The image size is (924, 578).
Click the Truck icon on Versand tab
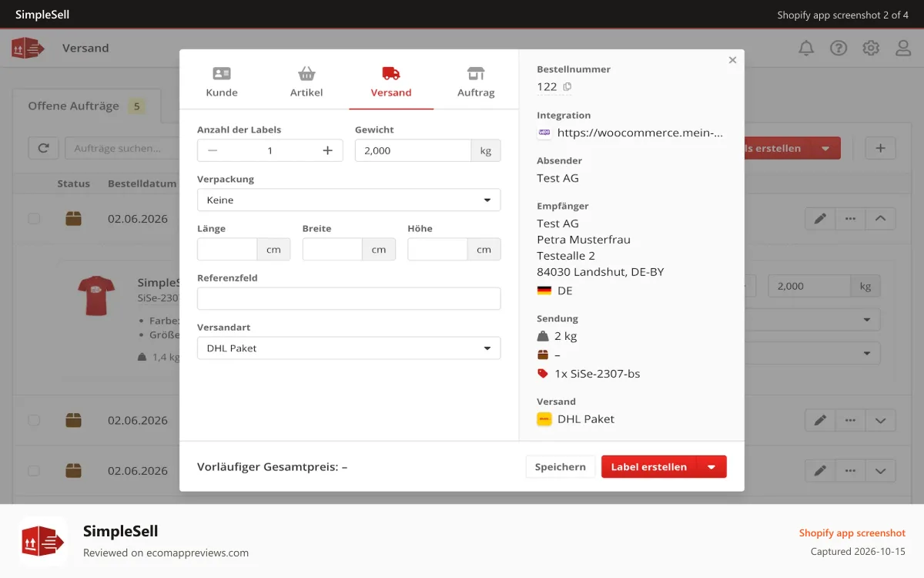(391, 73)
